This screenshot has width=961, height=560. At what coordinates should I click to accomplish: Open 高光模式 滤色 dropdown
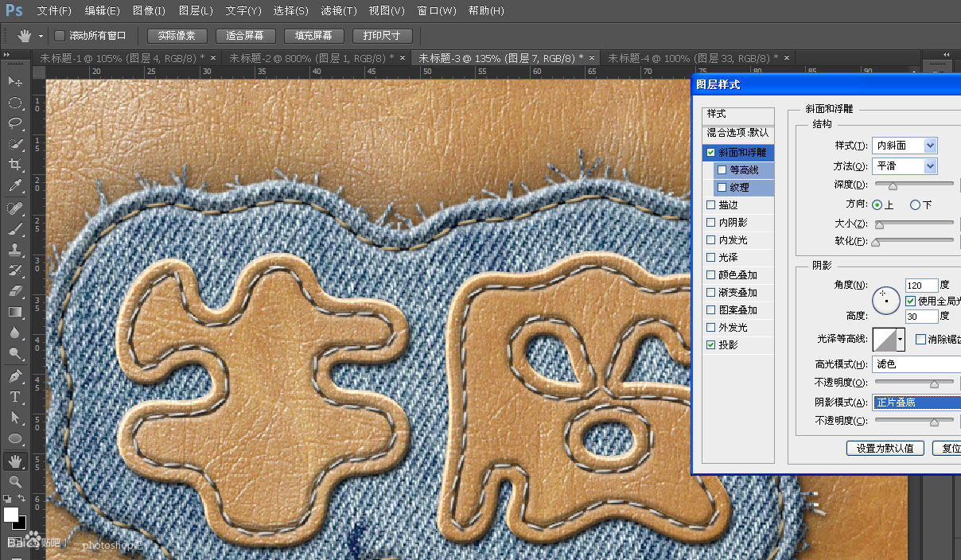916,364
